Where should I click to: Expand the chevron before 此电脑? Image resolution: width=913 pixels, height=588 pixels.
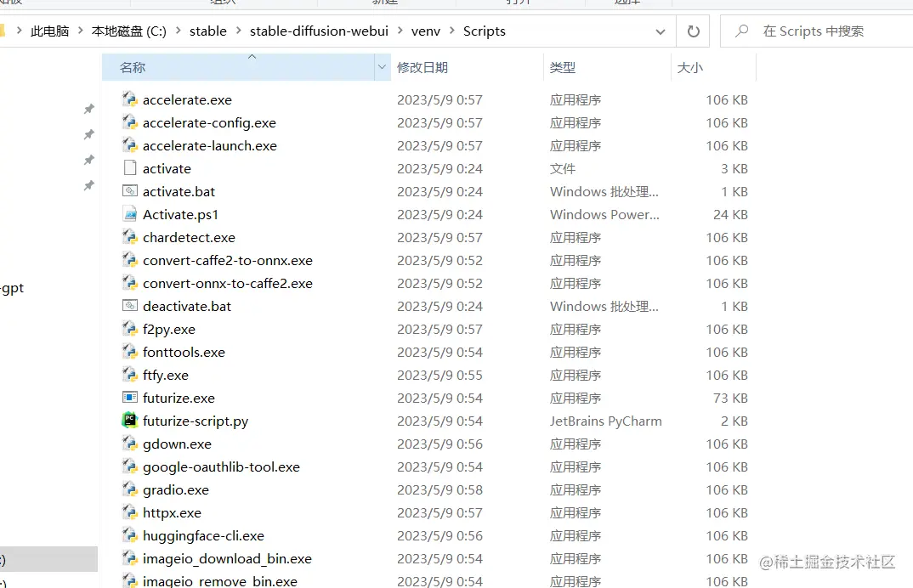click(x=20, y=31)
